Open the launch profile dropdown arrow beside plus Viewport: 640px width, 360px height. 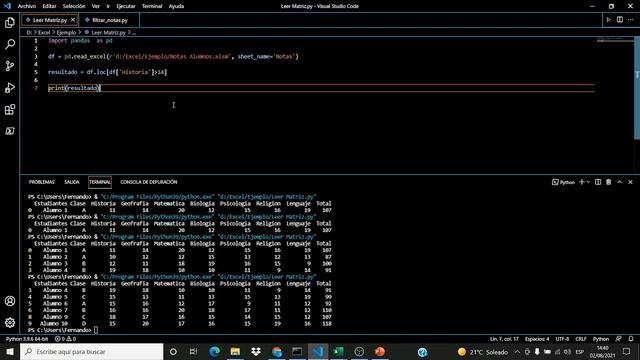click(x=588, y=182)
